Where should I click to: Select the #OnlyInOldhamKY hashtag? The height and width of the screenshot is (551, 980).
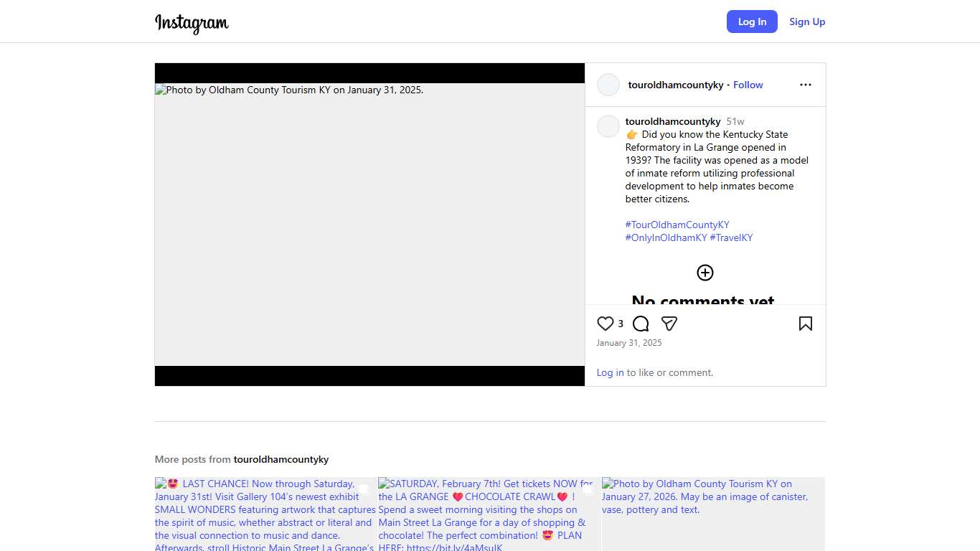[x=666, y=237]
